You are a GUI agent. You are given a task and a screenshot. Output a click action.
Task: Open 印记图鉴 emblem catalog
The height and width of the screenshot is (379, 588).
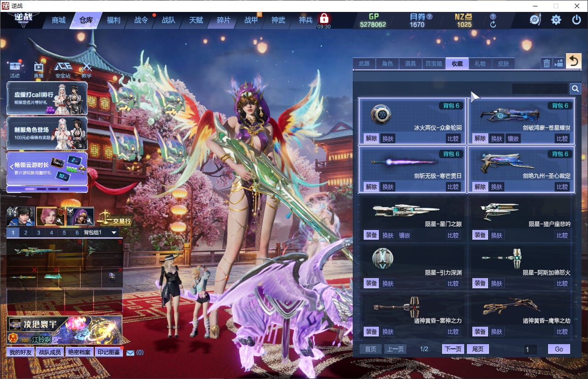click(109, 352)
